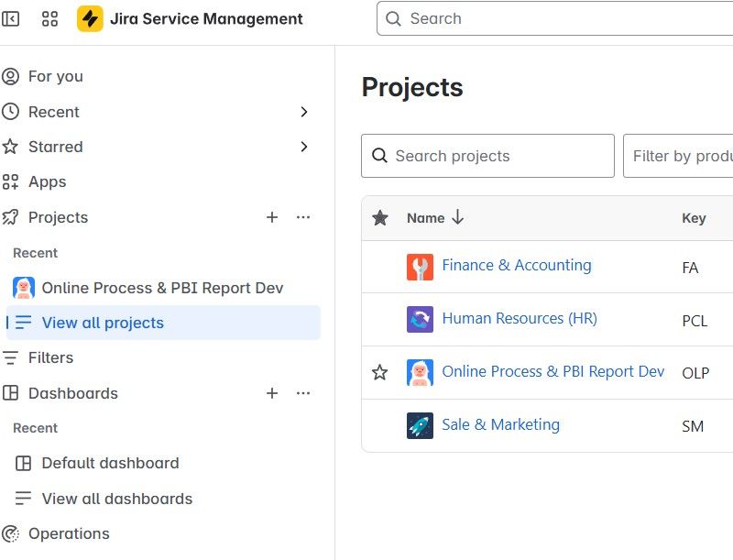Open the Dashboards more actions ellipsis
This screenshot has height=560, width=733.
(303, 393)
